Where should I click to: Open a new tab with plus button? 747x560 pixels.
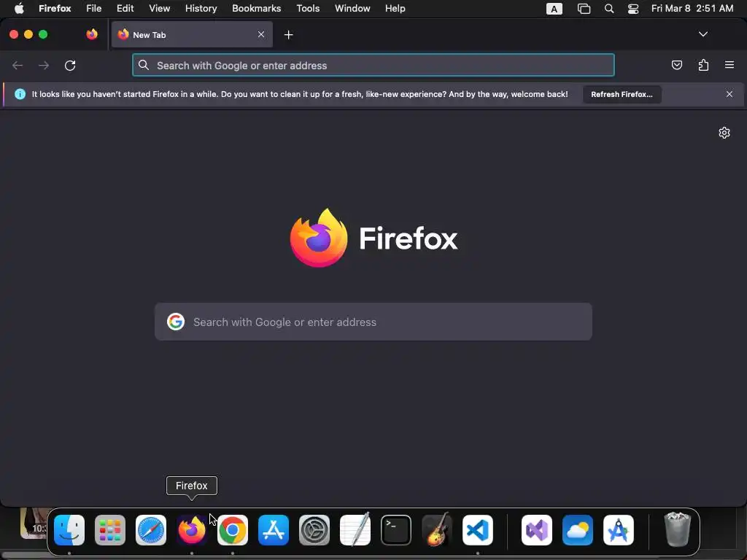pyautogui.click(x=288, y=35)
